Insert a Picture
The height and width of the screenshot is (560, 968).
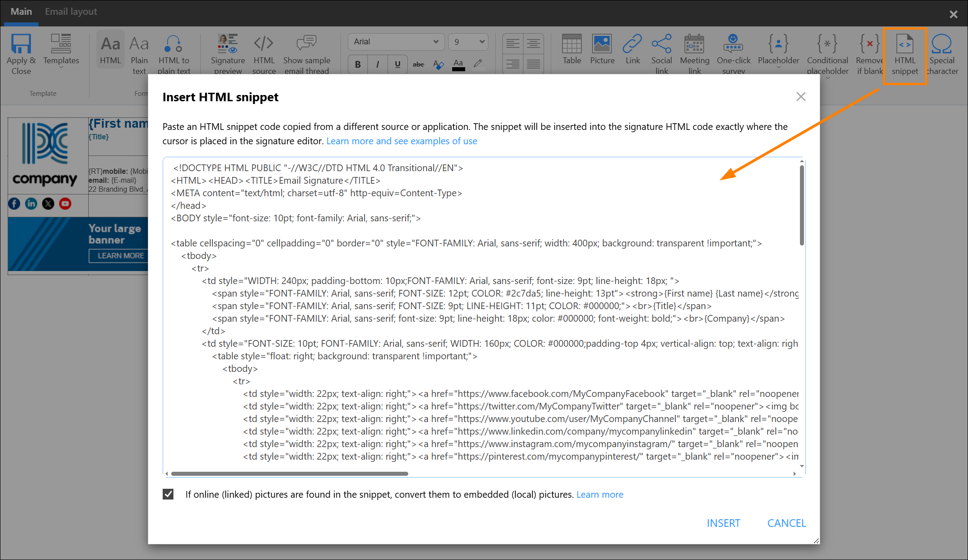tap(602, 49)
